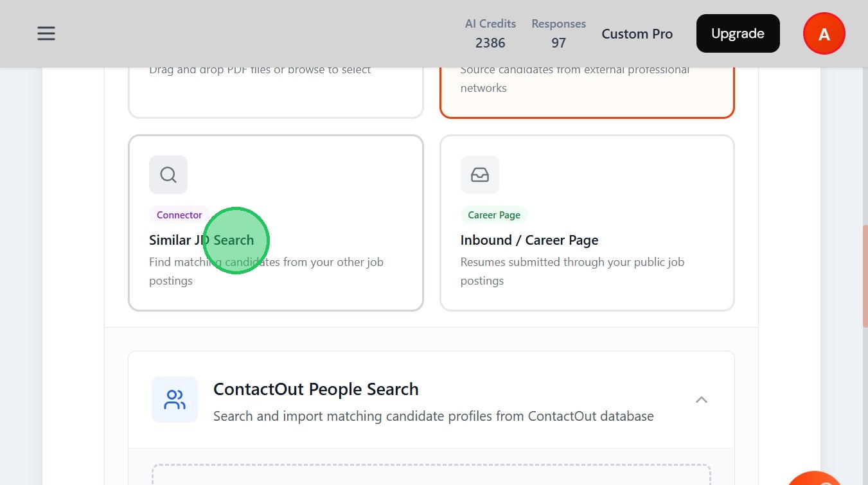Viewport: 868px width, 485px height.
Task: Select the green Career Page badge
Action: [493, 215]
